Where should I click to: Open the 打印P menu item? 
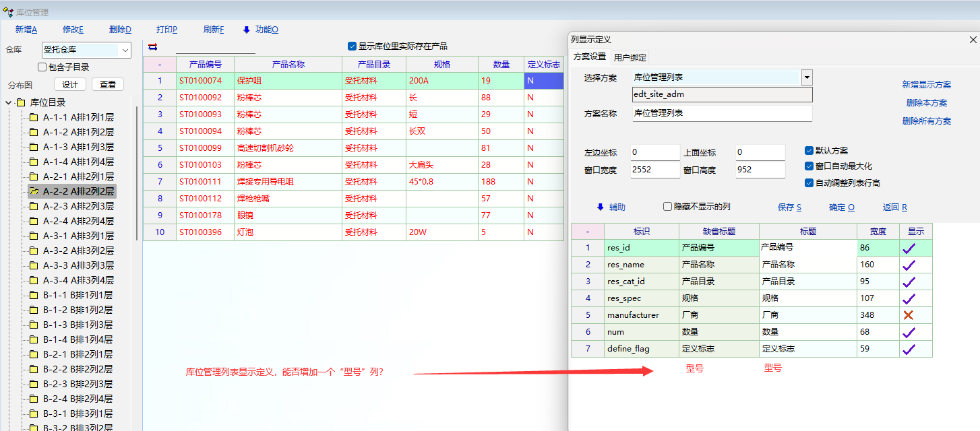166,30
